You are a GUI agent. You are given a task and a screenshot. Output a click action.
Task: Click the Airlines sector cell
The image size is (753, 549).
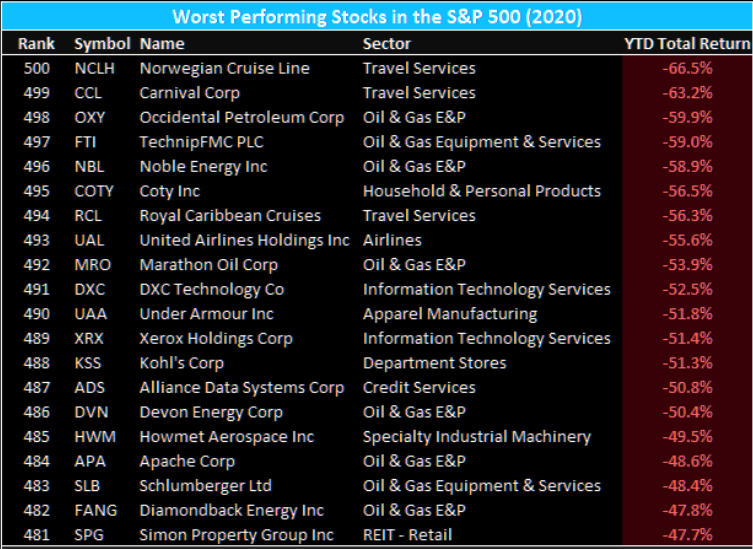pos(392,240)
